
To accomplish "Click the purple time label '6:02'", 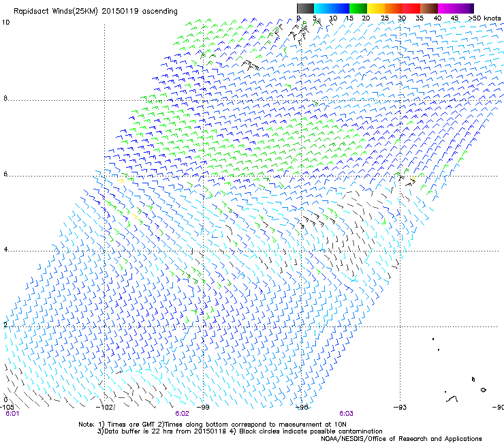I will [182, 414].
